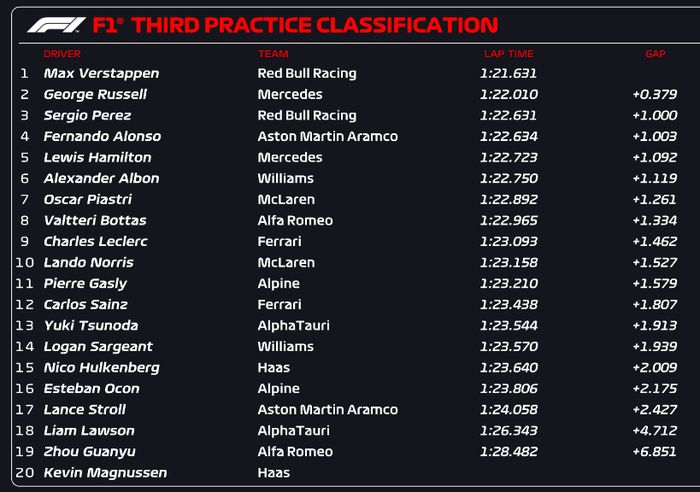The height and width of the screenshot is (492, 700).
Task: Open Yuki Tsunoda driver entry
Action: (x=91, y=325)
